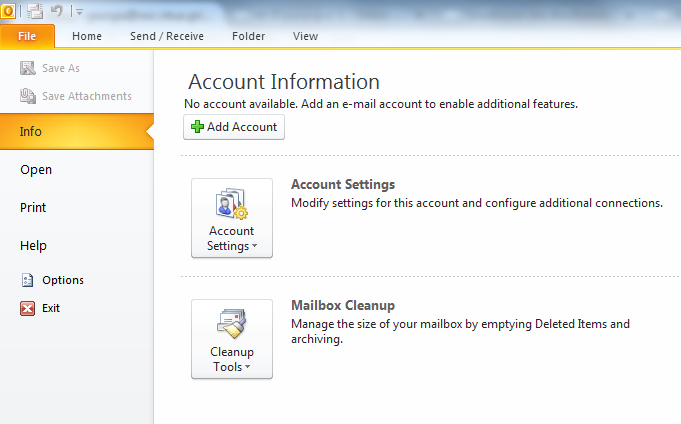Screen dimensions: 681x424
Task: Switch to the Send / Receive tab
Action: click(167, 36)
